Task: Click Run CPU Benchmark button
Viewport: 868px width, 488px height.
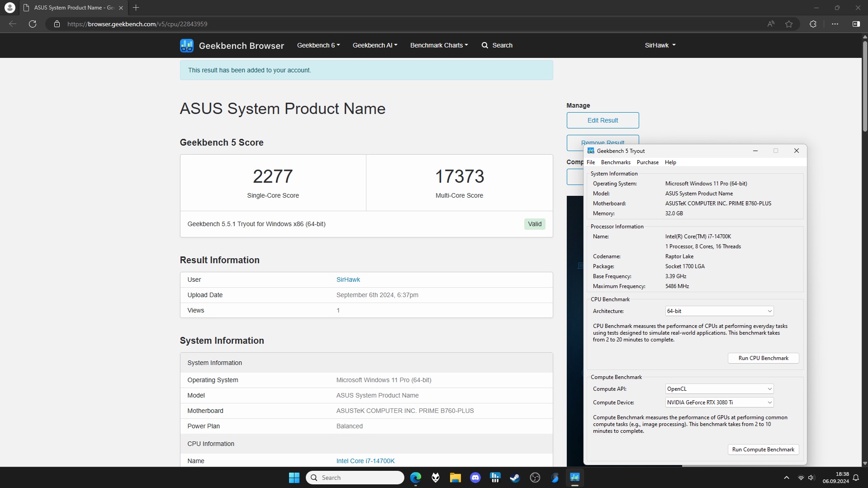Action: (x=763, y=358)
